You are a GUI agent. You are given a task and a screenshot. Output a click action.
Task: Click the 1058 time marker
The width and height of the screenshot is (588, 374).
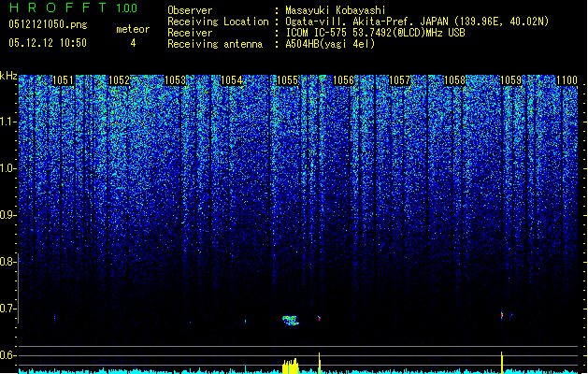[x=455, y=80]
